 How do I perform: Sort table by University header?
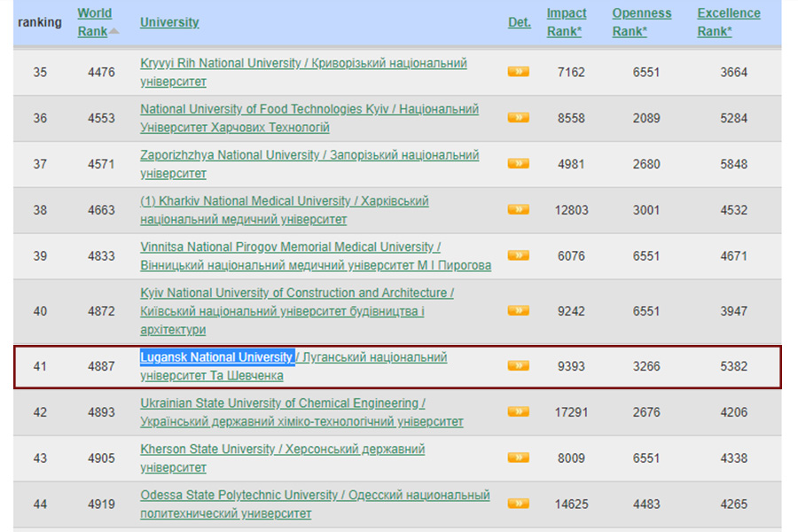(169, 22)
